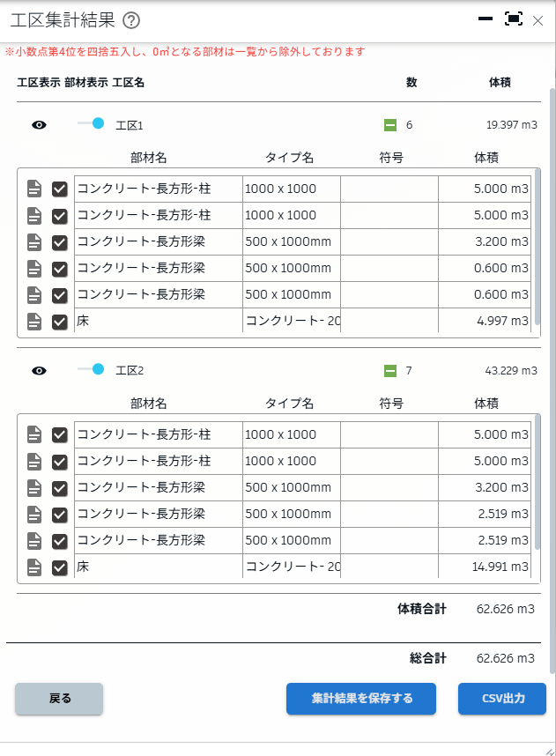Click the 工区1 table vertical scrollbar

(x=537, y=248)
